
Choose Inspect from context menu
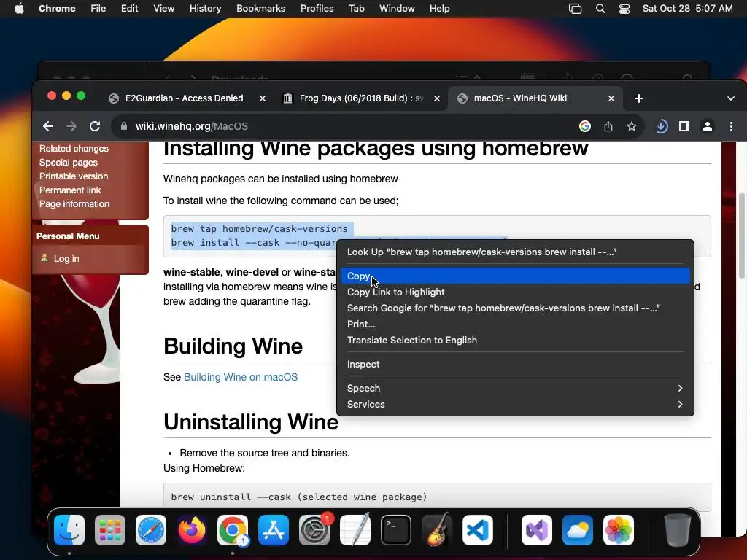pos(516,365)
